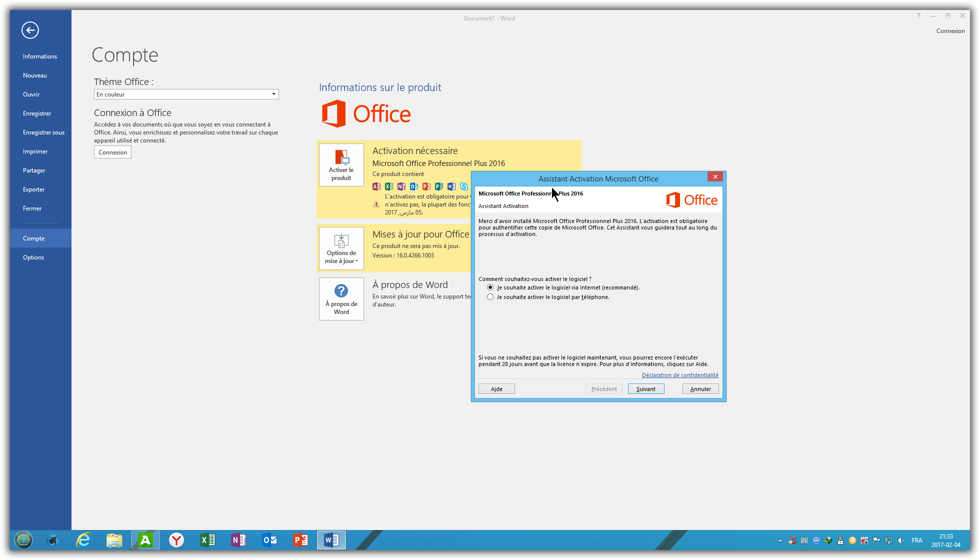Click the À propos de Word icon
This screenshot has width=980, height=560.
(x=341, y=299)
